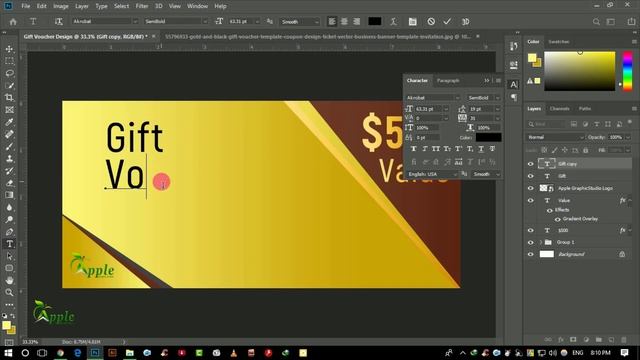Open font style SemiBold dropdown in options bar
The width and height of the screenshot is (640, 360).
click(x=205, y=21)
